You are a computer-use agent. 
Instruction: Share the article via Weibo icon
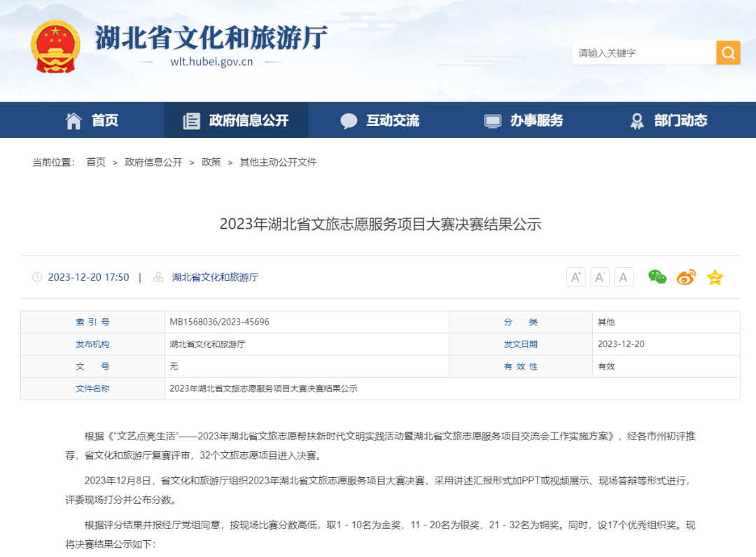point(685,277)
